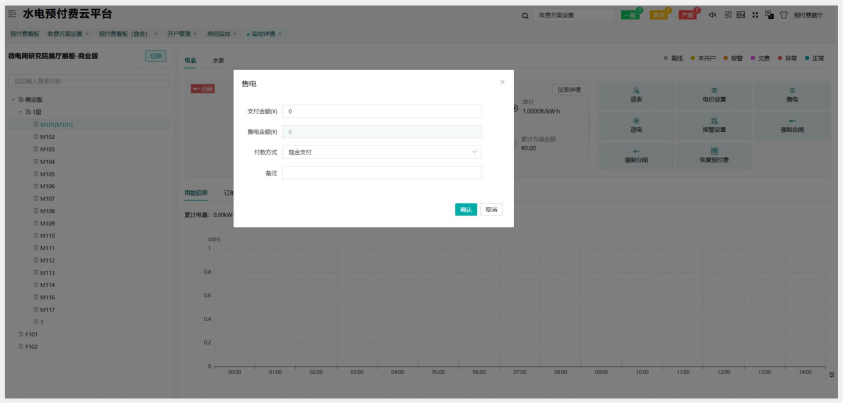The height and width of the screenshot is (403, 843).
Task: Click the 支付金额 input field
Action: tap(382, 111)
